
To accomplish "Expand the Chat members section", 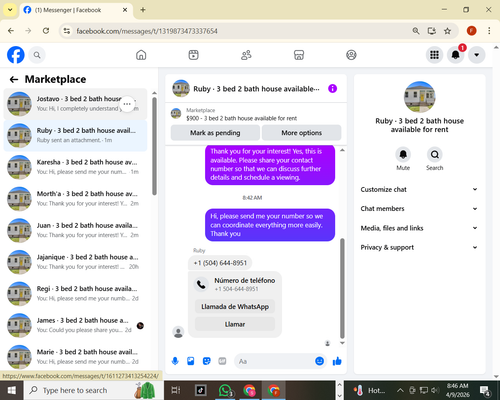I will point(419,209).
